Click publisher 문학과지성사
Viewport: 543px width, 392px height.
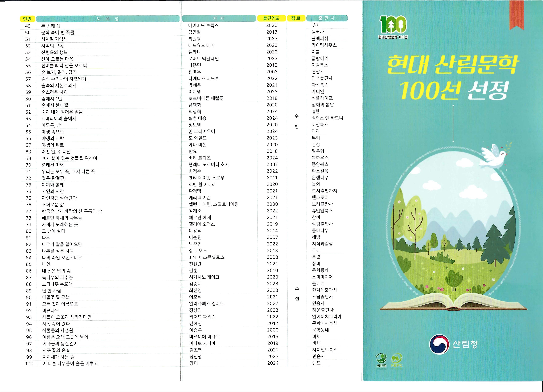[325, 323]
